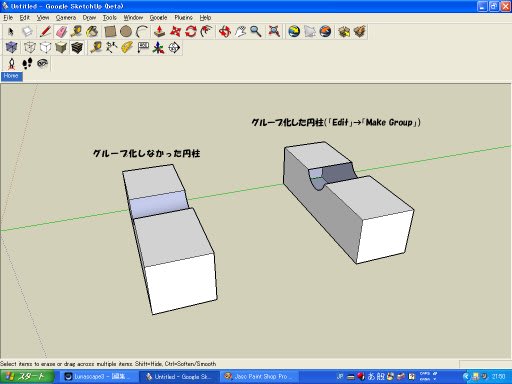512x384 pixels.
Task: Select the Line pencil tool
Action: (45, 32)
